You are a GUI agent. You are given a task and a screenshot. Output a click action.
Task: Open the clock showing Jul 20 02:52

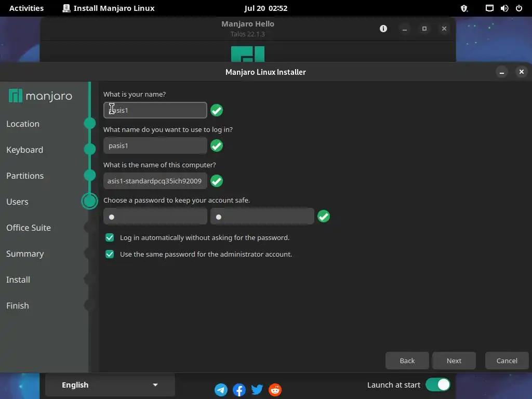(266, 8)
